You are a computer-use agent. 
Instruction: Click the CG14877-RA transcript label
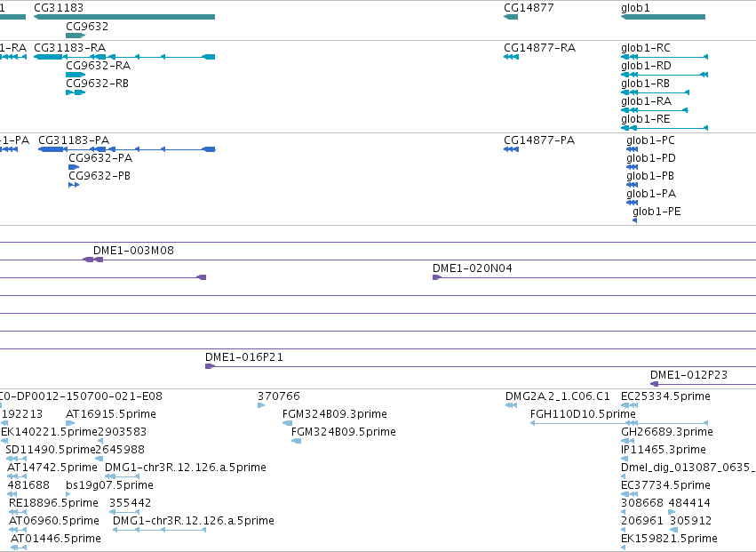(539, 48)
